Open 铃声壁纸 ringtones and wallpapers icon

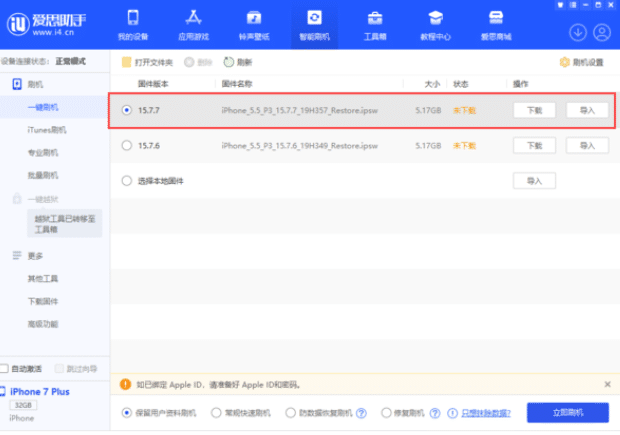tap(254, 19)
